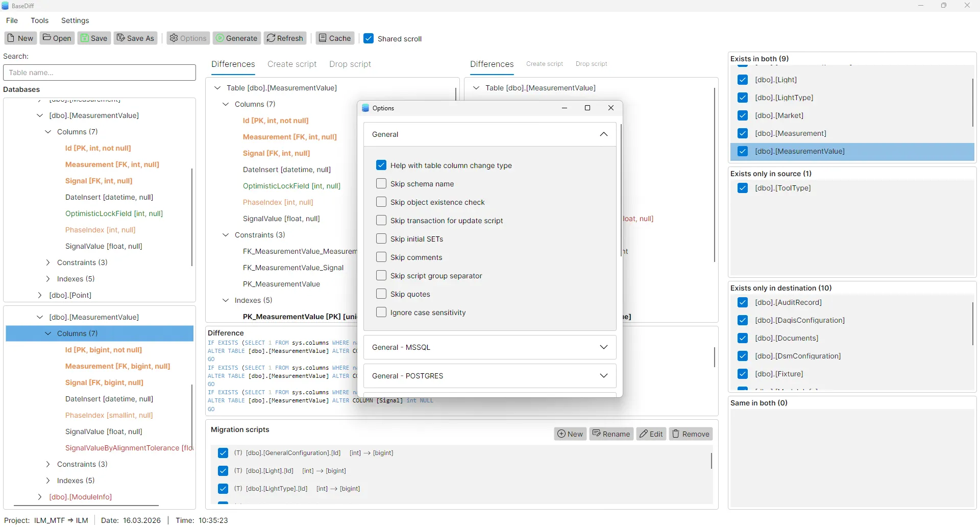Enable Skip schema name option
Image resolution: width=980 pixels, height=527 pixels.
coord(381,183)
